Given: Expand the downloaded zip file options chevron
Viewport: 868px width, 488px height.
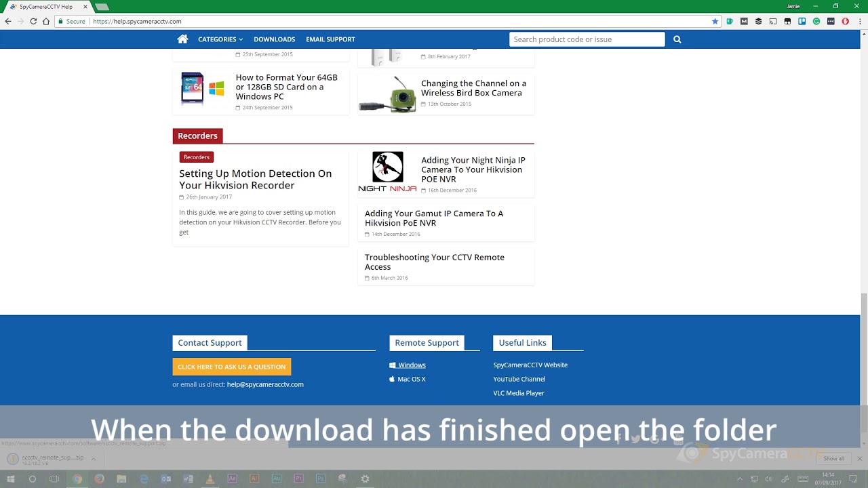Looking at the screenshot, I should click(94, 459).
